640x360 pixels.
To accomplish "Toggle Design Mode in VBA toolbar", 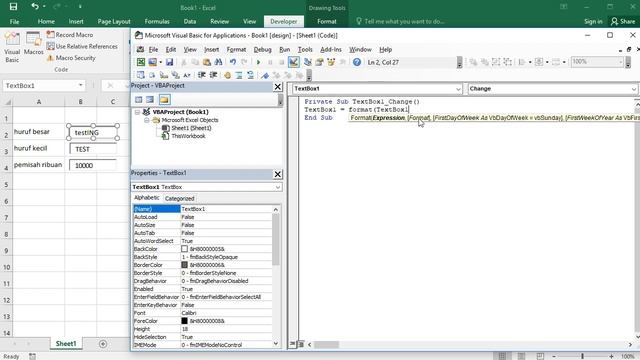I will coord(293,62).
